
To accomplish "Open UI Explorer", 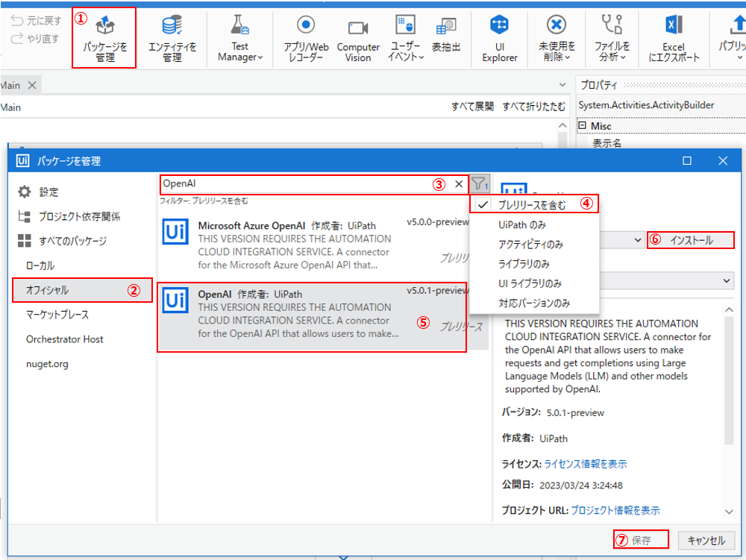I will click(500, 38).
